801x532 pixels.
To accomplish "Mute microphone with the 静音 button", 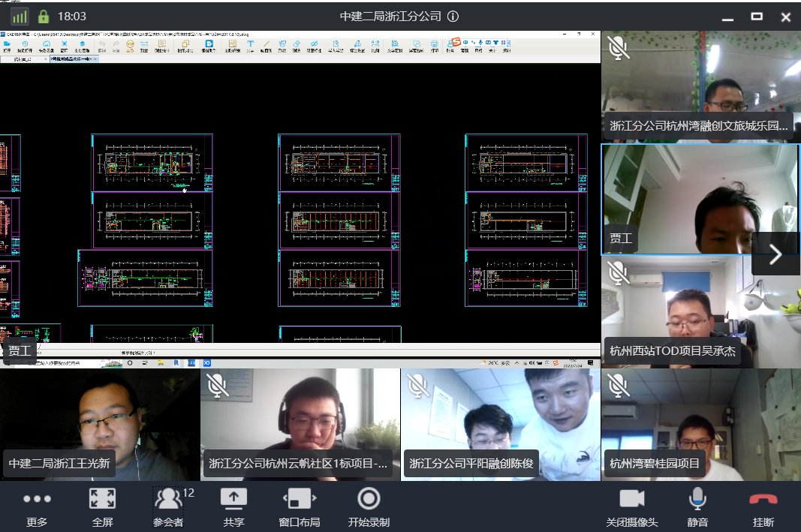I will coord(697,507).
